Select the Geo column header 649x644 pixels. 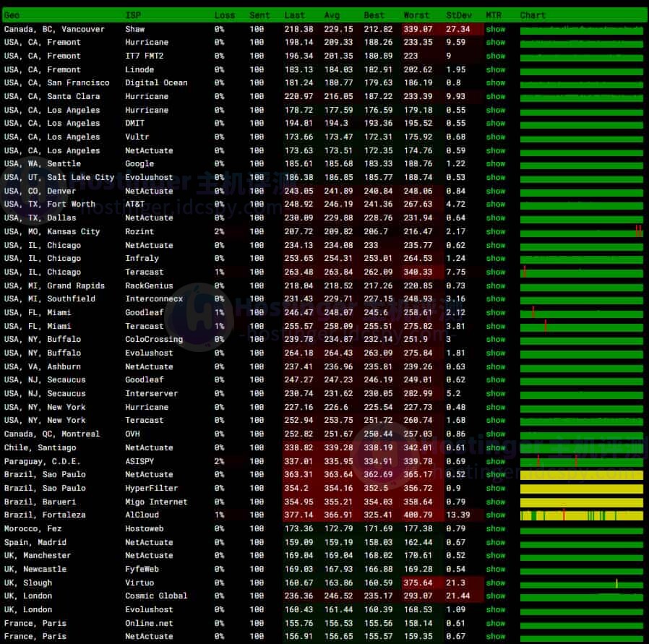point(12,15)
